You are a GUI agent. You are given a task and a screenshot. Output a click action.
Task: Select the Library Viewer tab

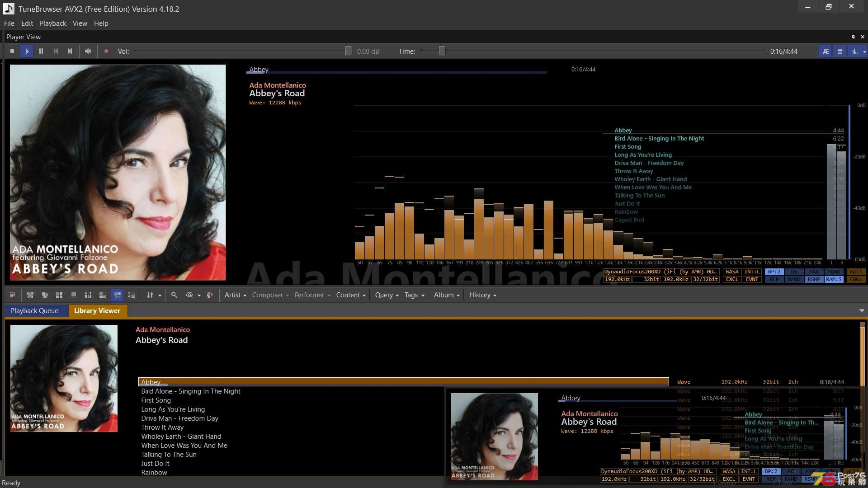97,311
